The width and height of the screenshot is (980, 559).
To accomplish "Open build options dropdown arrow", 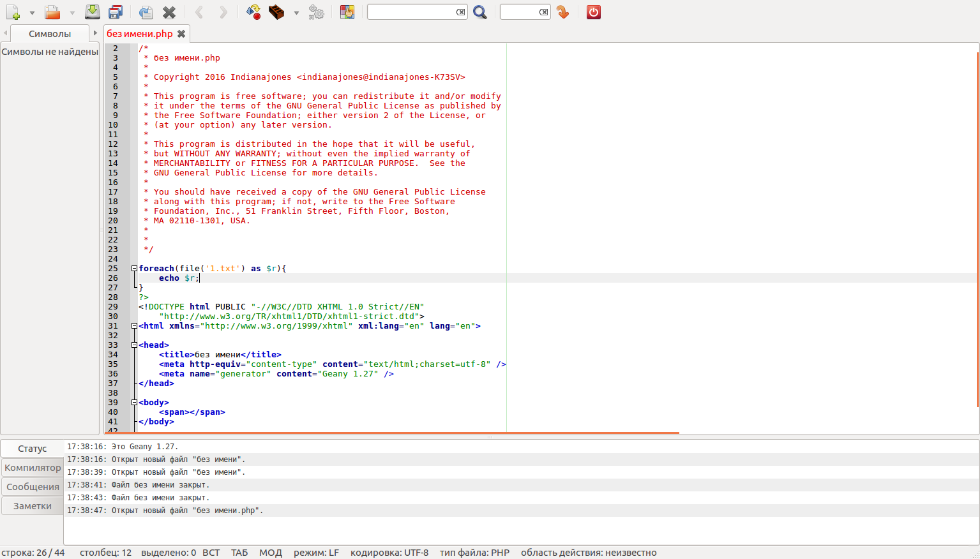I will pyautogui.click(x=296, y=13).
